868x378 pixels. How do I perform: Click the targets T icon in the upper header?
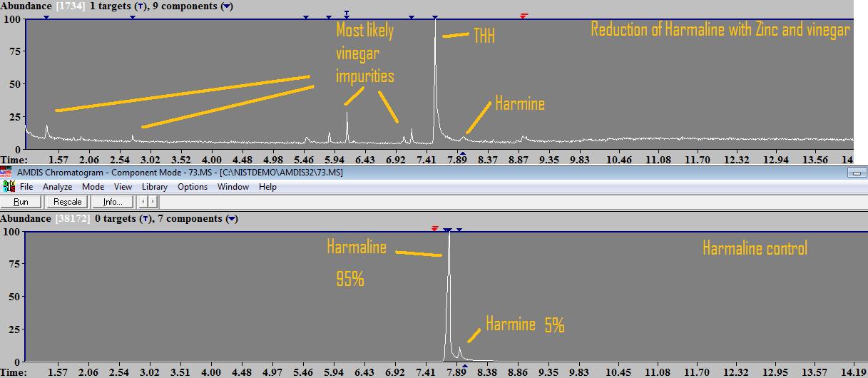click(138, 6)
